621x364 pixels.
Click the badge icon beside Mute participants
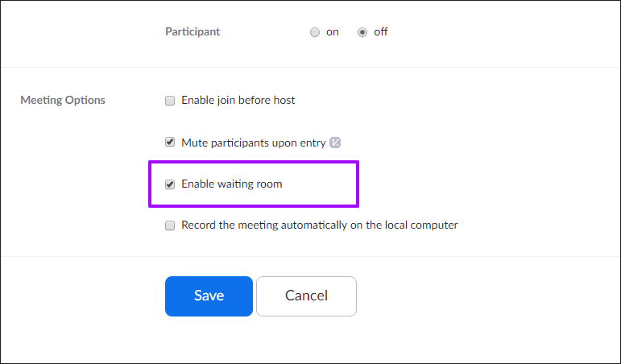tap(336, 143)
